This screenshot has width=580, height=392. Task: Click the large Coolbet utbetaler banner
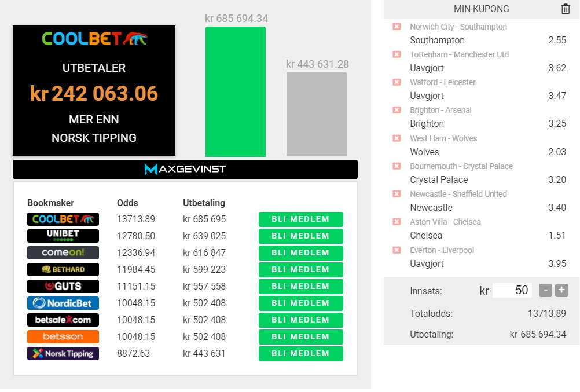click(x=94, y=91)
